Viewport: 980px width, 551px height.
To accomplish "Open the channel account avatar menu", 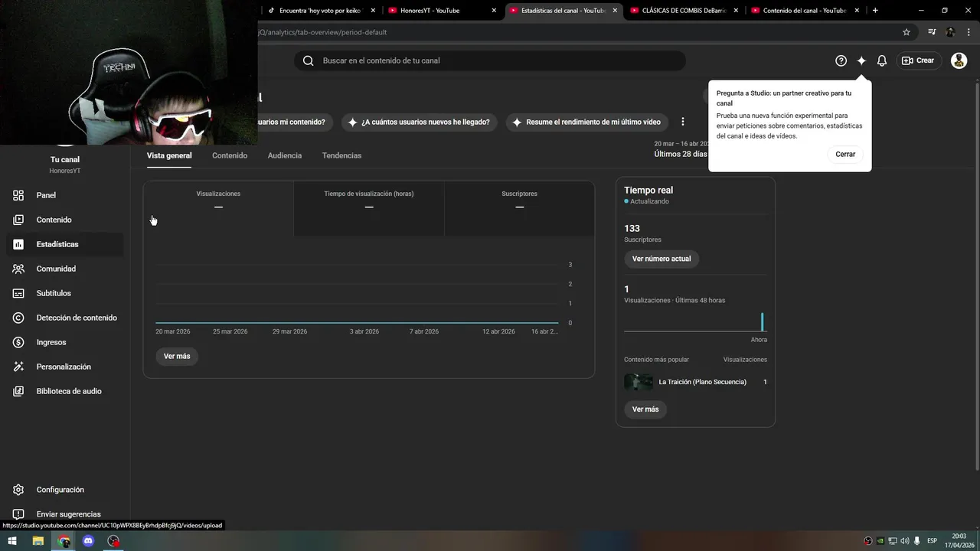I will (959, 60).
